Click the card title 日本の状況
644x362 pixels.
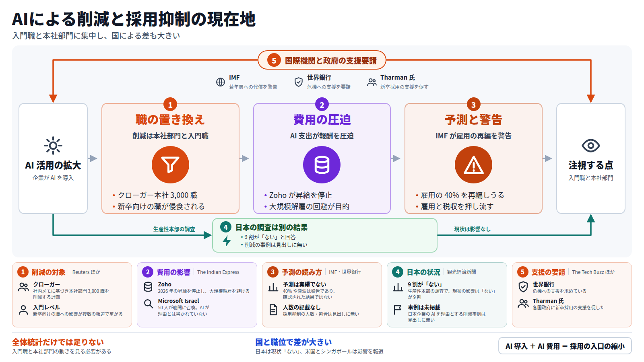[423, 272]
